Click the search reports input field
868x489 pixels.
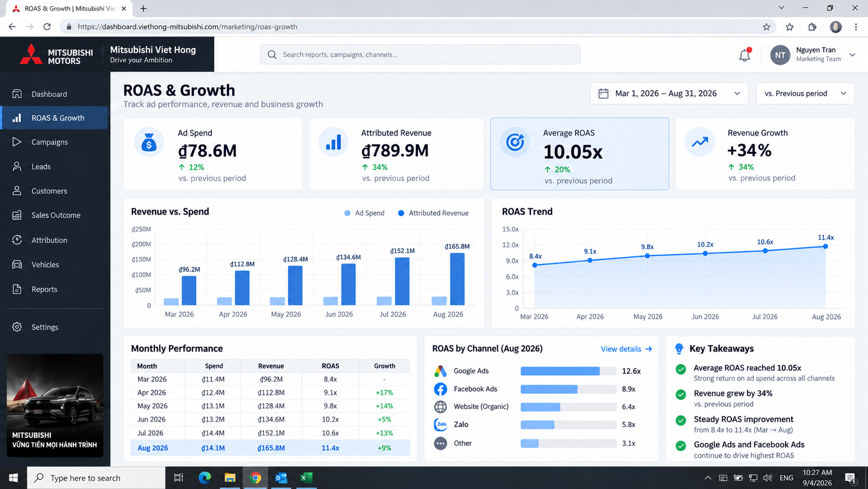pos(420,55)
